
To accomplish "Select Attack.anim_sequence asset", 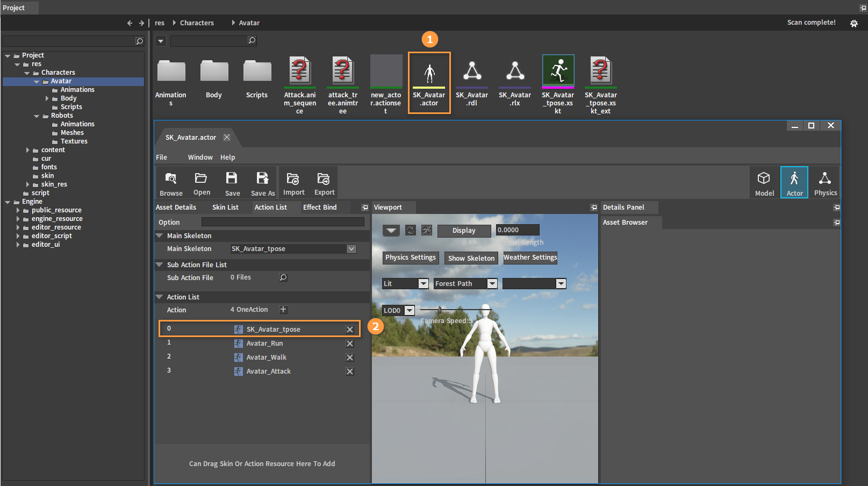I will [x=300, y=85].
